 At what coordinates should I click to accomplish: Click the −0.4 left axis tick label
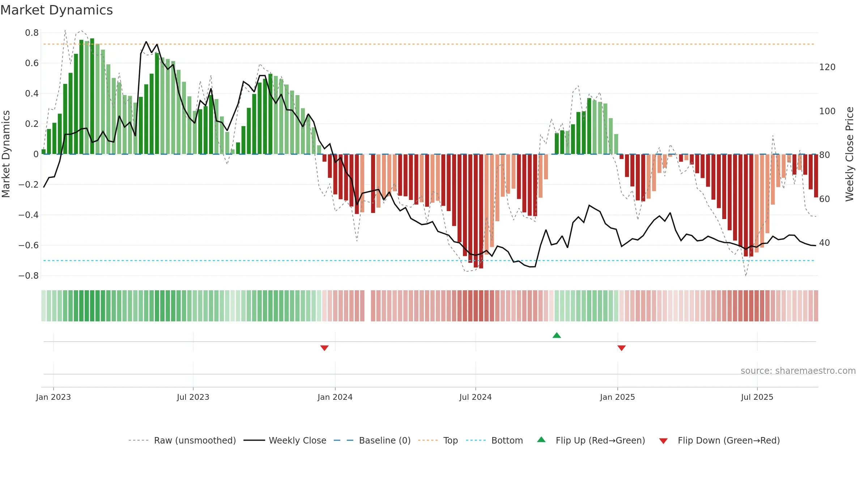pyautogui.click(x=29, y=215)
